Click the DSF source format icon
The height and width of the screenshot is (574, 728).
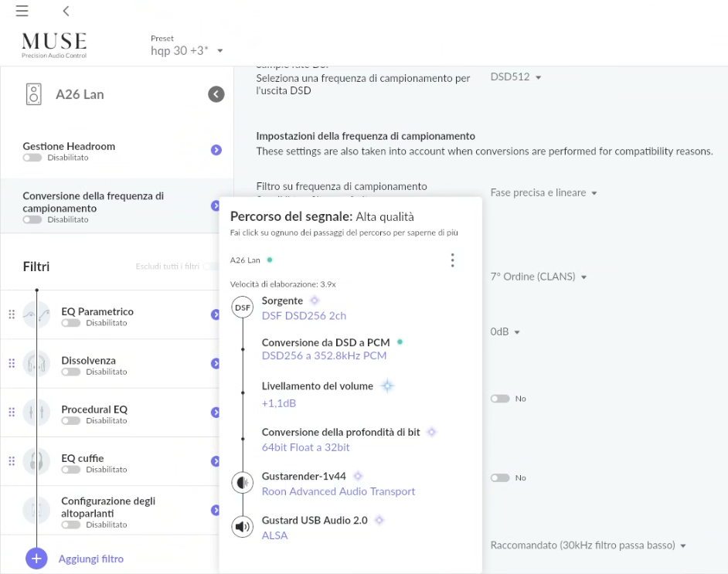[x=243, y=308]
